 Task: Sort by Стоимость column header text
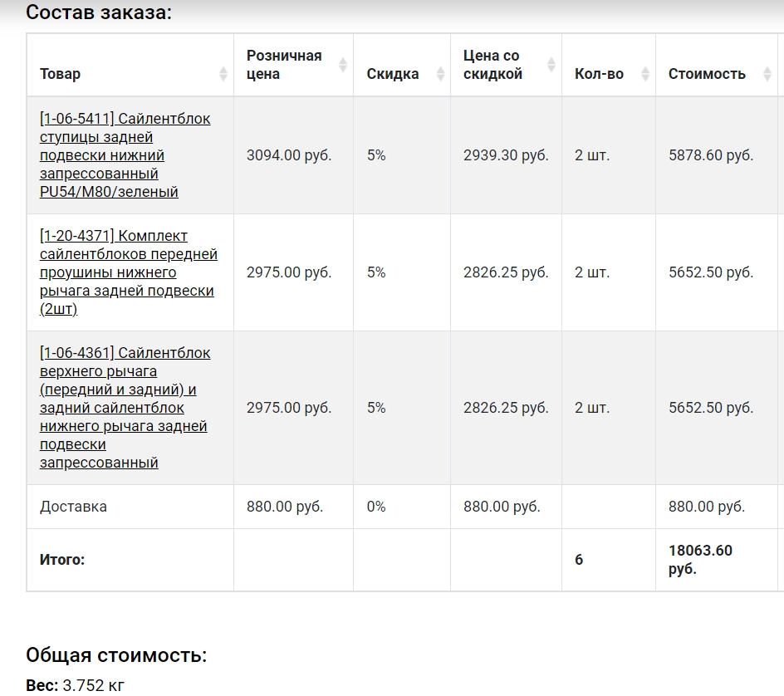click(707, 74)
